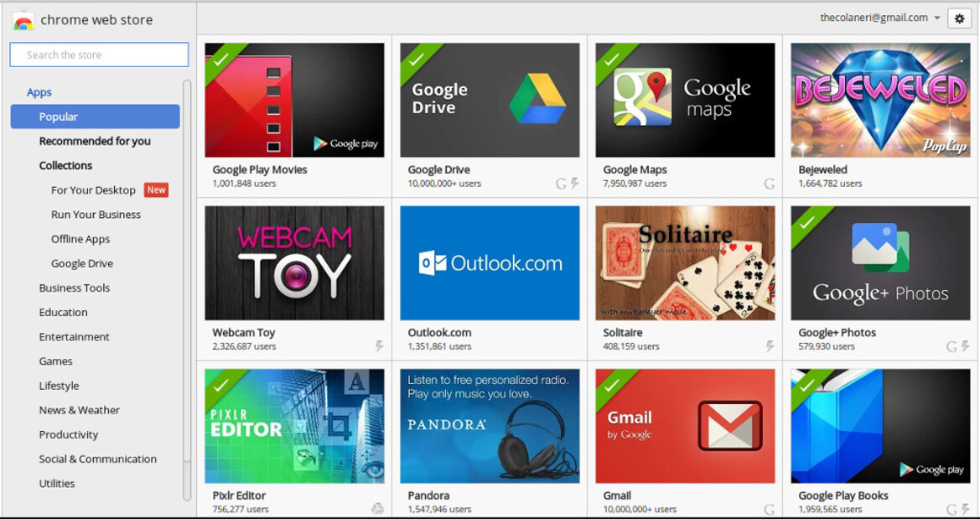Open the Google Drive app thumbnail
Viewport: 980px width, 519px height.
click(x=490, y=100)
